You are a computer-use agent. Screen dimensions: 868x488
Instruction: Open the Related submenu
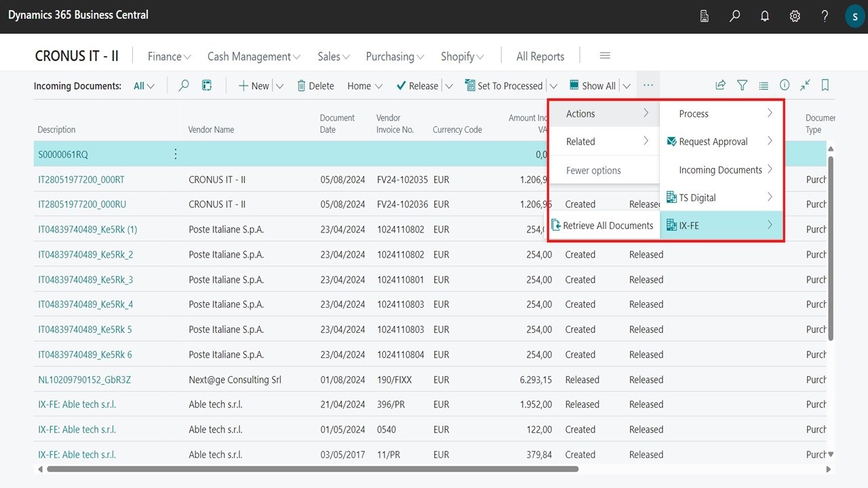[x=604, y=142]
